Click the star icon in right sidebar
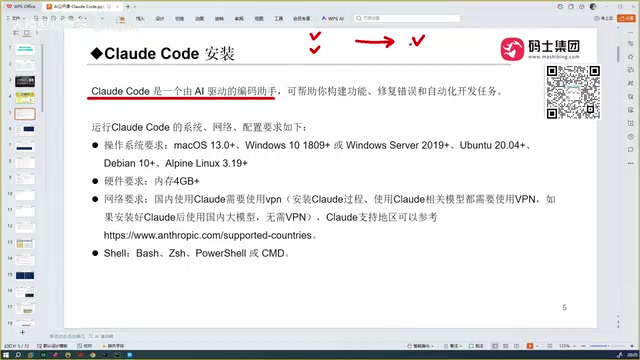Viewport: 640px width, 360px height. click(631, 56)
